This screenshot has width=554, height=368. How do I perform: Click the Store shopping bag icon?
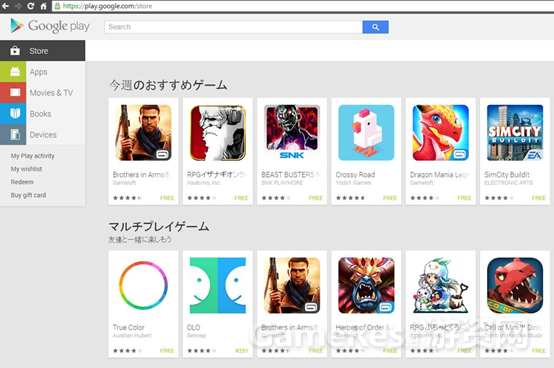(x=15, y=51)
